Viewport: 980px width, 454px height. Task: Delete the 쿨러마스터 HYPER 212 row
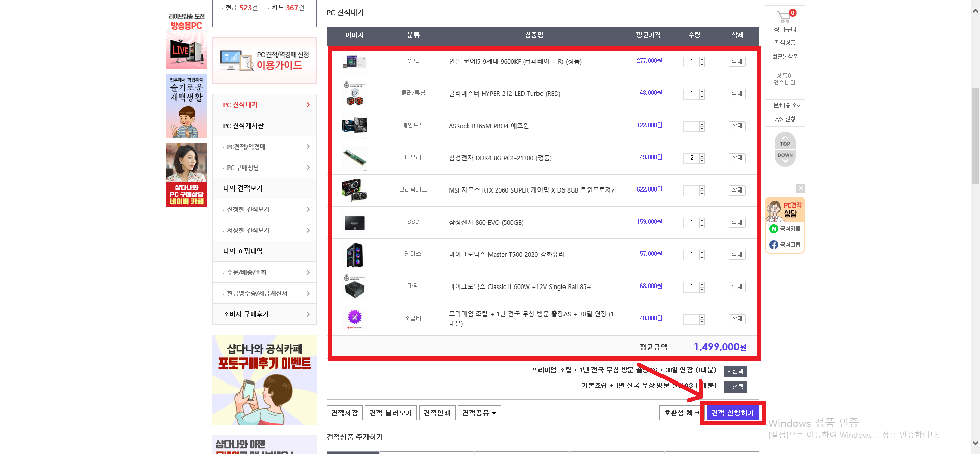(737, 94)
